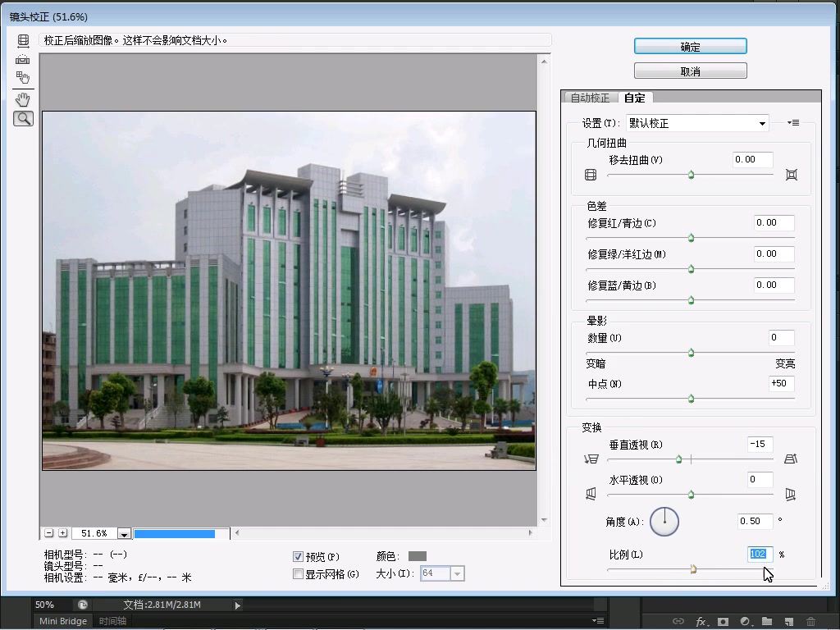This screenshot has width=840, height=630.
Task: Select the 移动网格工具 (Move Grid tool)
Action: pos(22,77)
